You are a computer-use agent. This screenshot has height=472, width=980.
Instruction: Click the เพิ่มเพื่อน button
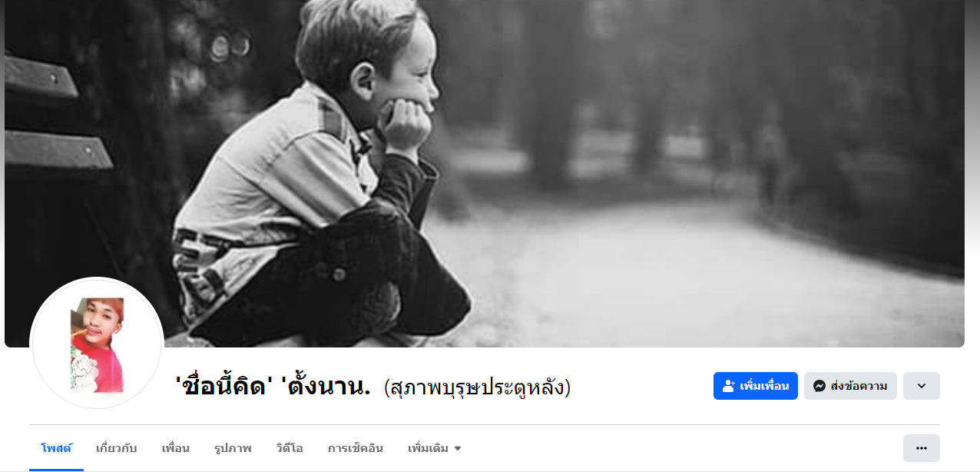(x=756, y=386)
